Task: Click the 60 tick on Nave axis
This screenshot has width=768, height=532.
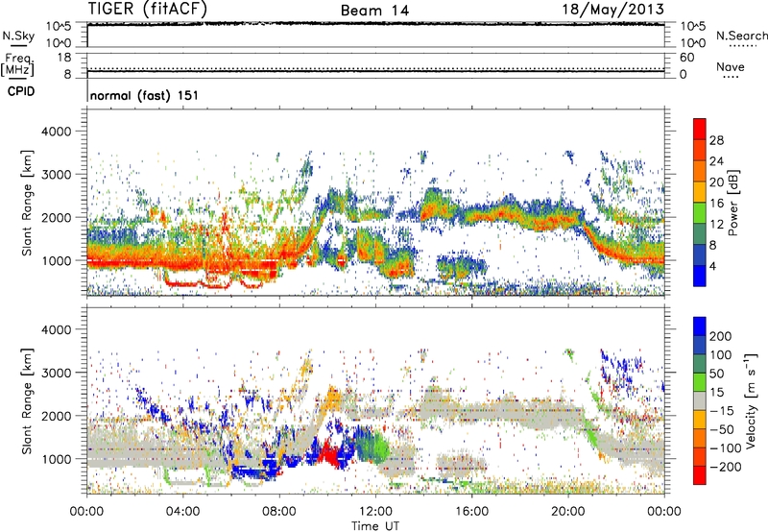Action: [x=686, y=58]
